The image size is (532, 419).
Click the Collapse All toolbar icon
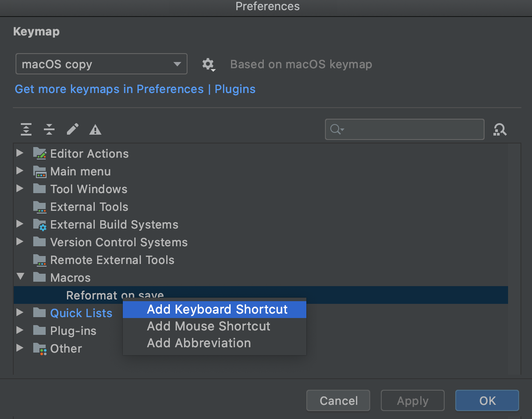tap(49, 129)
